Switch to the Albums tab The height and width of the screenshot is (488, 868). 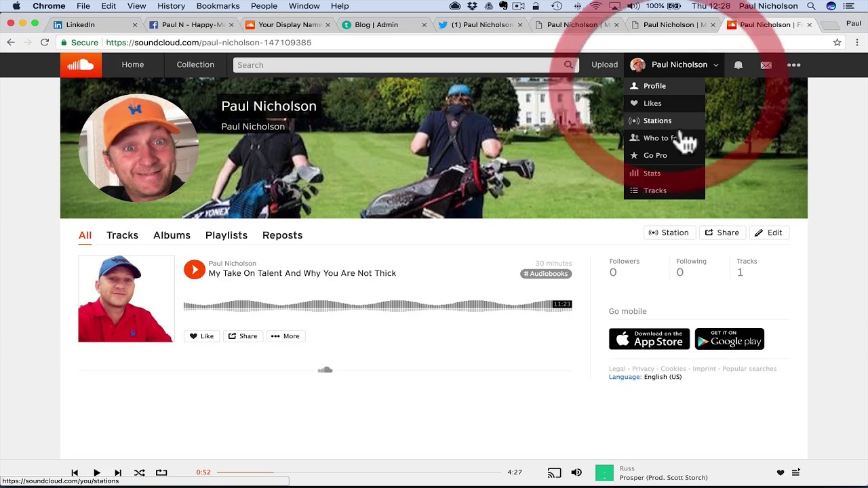point(172,235)
